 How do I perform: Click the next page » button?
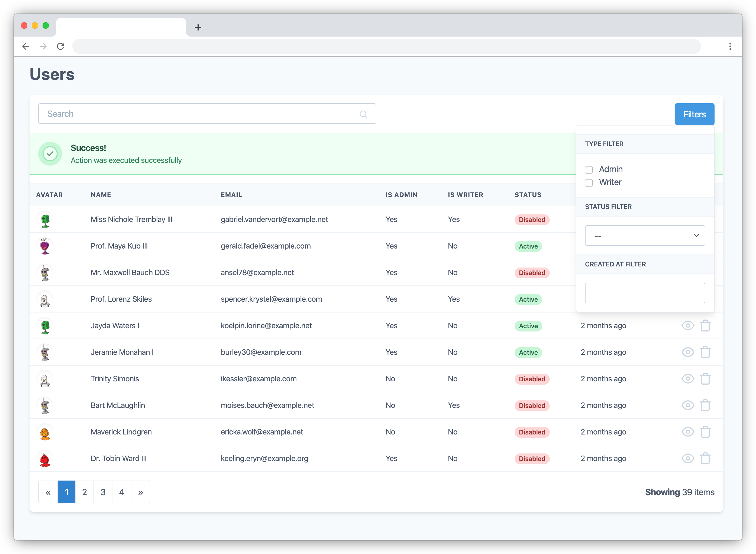tap(140, 492)
